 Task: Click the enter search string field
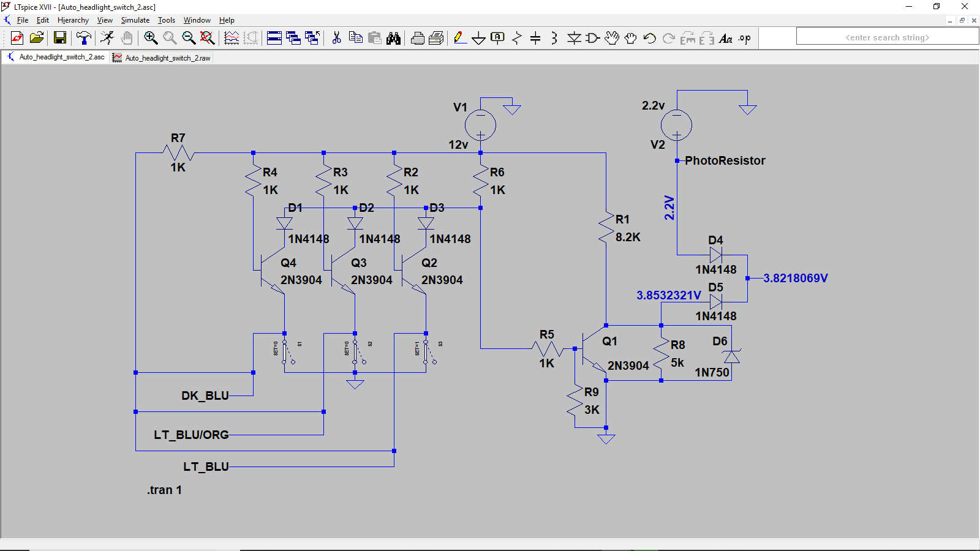887,37
